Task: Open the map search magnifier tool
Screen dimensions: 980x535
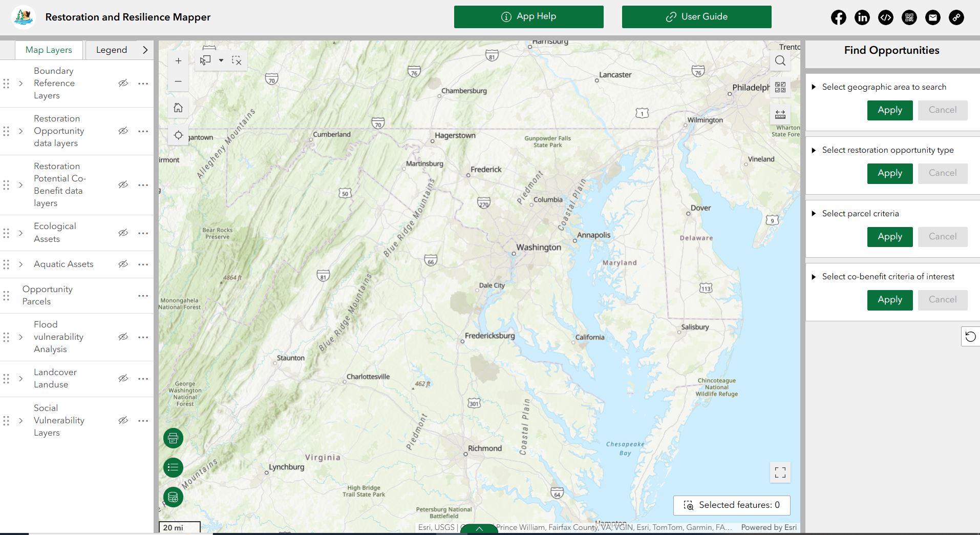Action: click(x=780, y=60)
